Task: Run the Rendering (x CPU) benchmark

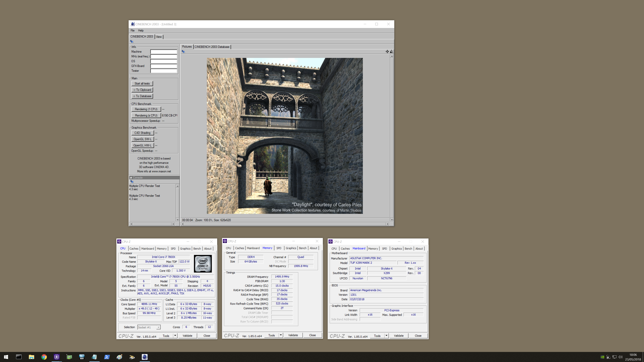Action: (146, 115)
